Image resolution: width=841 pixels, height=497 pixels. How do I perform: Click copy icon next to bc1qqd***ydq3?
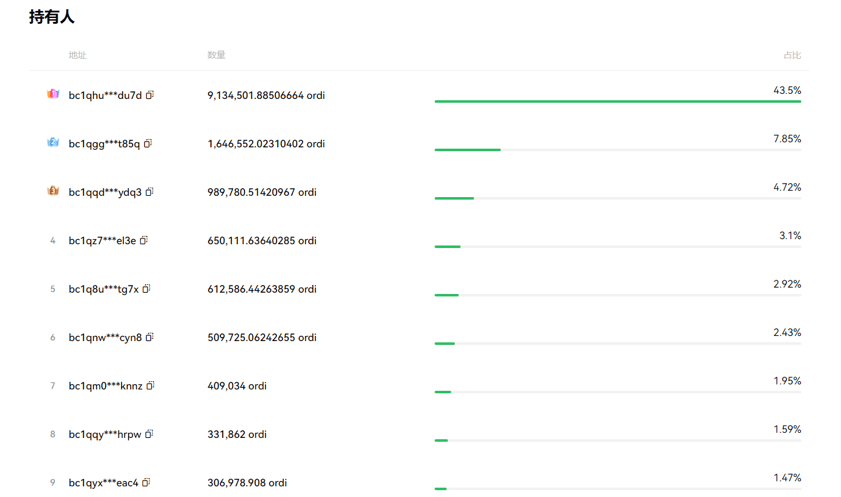point(150,192)
